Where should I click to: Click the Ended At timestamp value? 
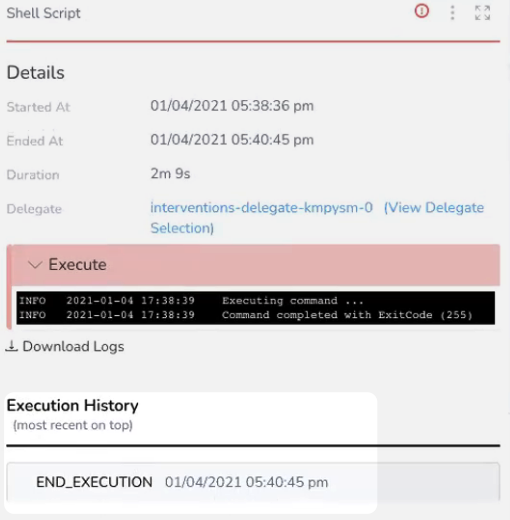pyautogui.click(x=232, y=140)
